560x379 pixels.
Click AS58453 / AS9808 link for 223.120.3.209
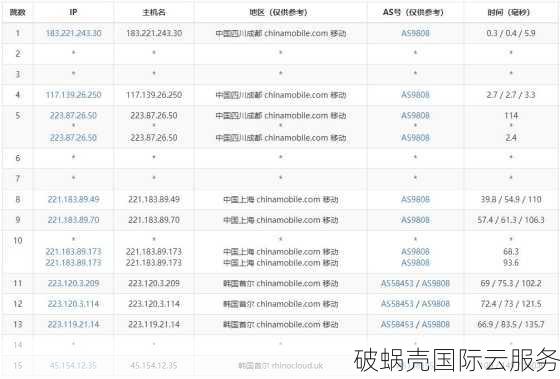(x=415, y=283)
